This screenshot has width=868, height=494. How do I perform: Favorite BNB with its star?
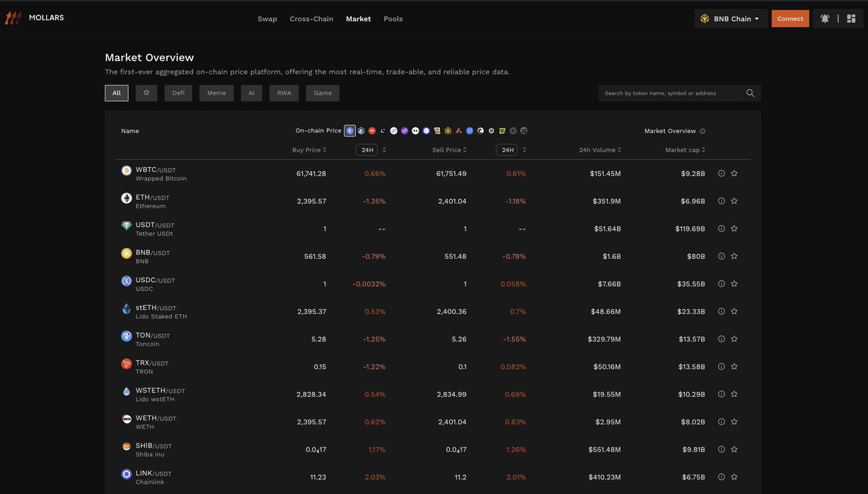tap(734, 256)
